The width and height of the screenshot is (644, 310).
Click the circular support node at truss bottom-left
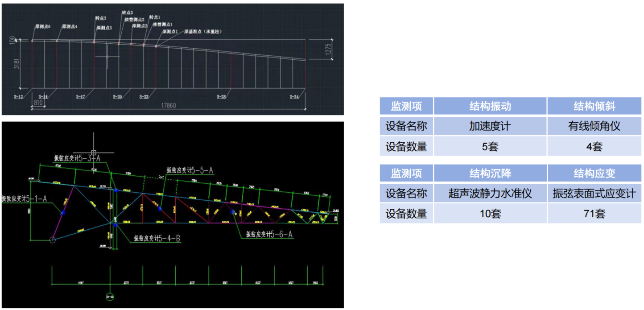53,240
